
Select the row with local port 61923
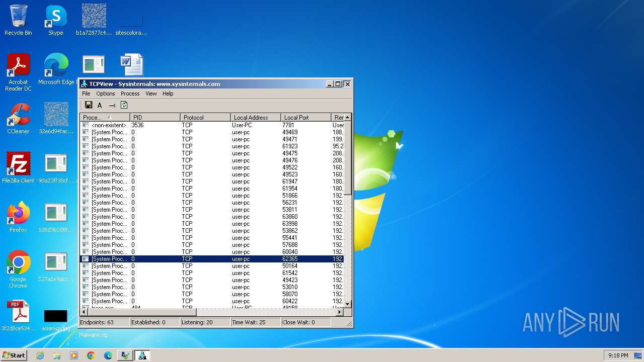pos(212,146)
